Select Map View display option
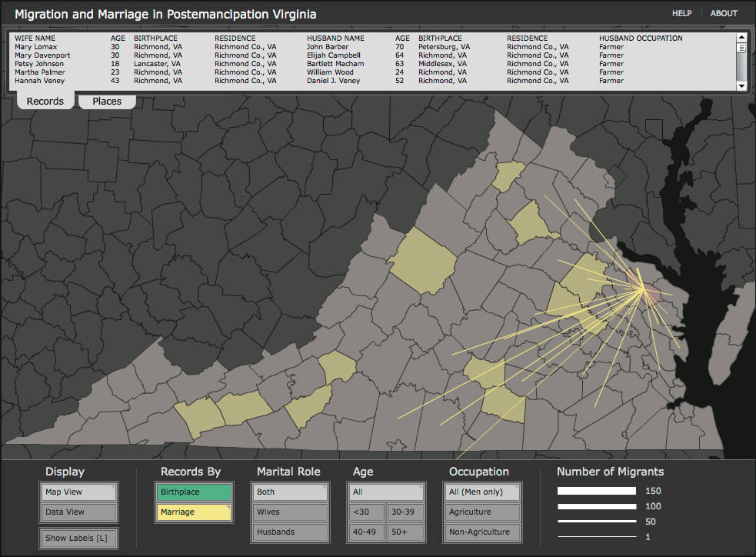The height and width of the screenshot is (557, 756). click(78, 492)
